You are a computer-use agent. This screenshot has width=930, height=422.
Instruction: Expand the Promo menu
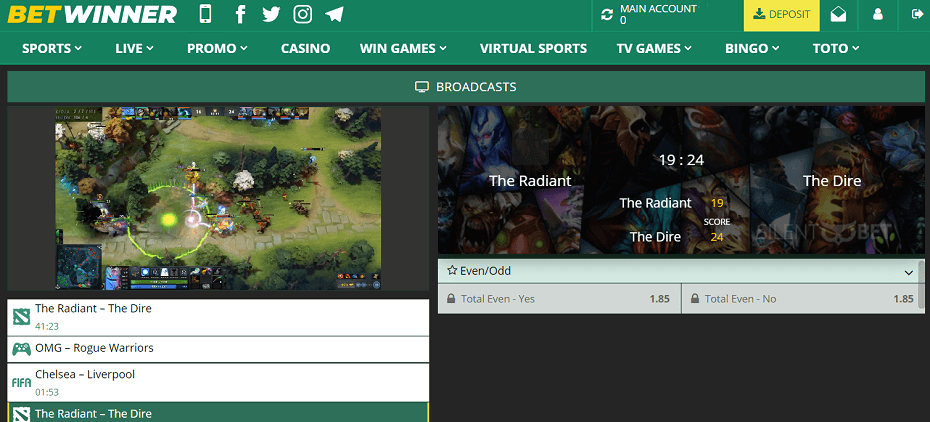[217, 49]
